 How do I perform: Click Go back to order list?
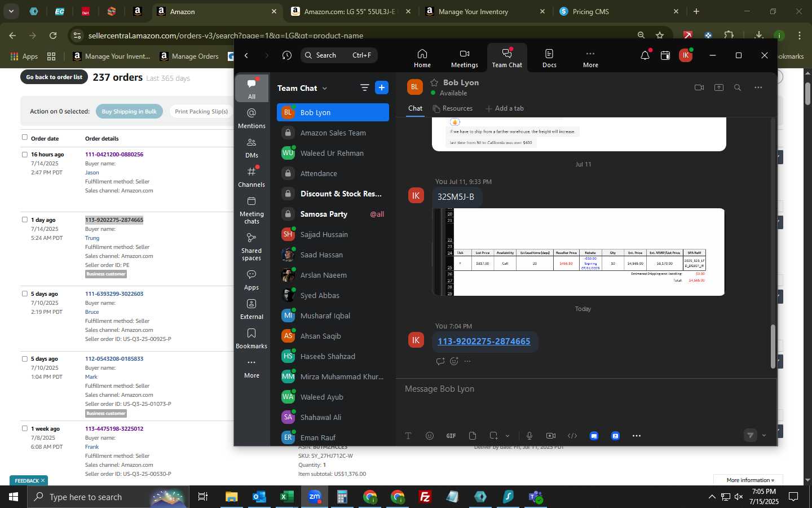pyautogui.click(x=54, y=77)
